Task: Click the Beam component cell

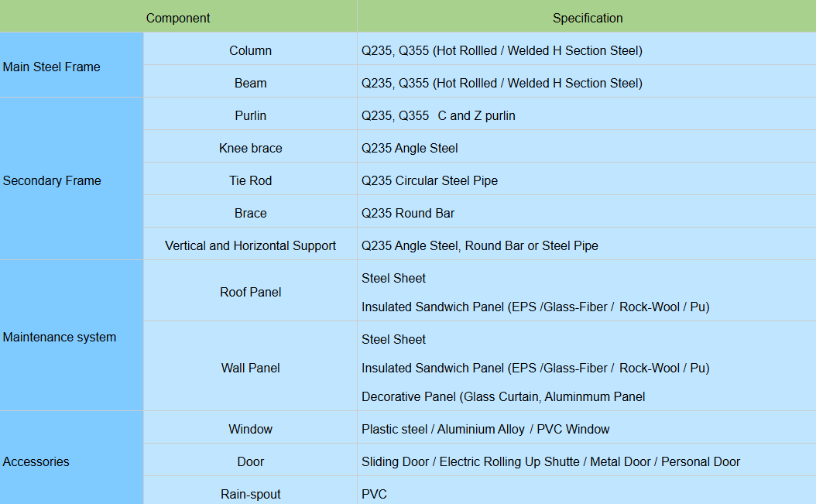Action: 250,83
